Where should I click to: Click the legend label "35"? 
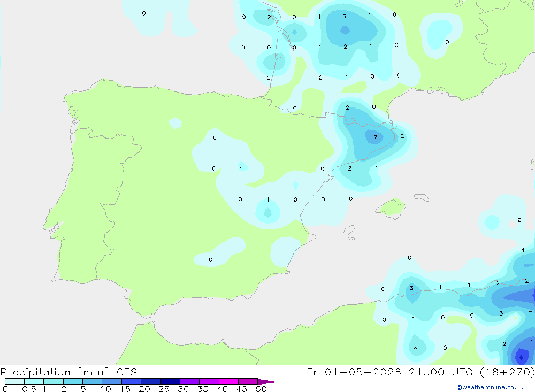click(203, 389)
